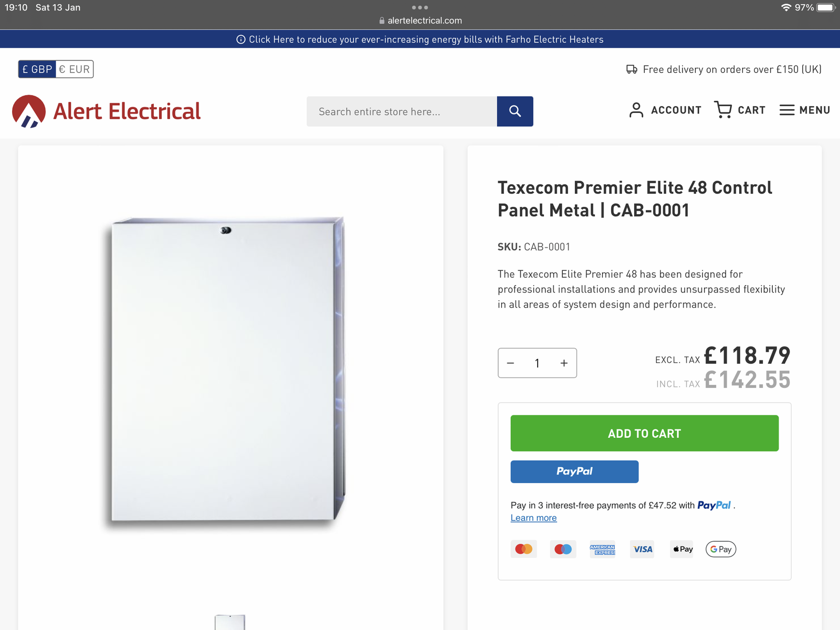Image resolution: width=840 pixels, height=630 pixels.
Task: Decrease quantity with the minus button
Action: 510,363
